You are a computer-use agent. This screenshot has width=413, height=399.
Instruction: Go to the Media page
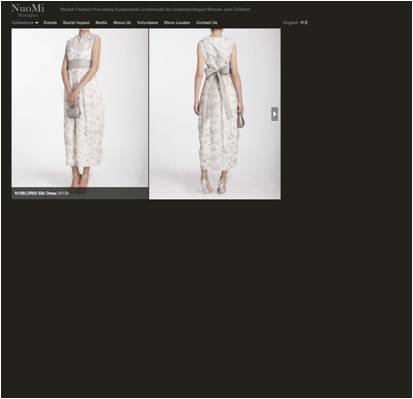[101, 23]
